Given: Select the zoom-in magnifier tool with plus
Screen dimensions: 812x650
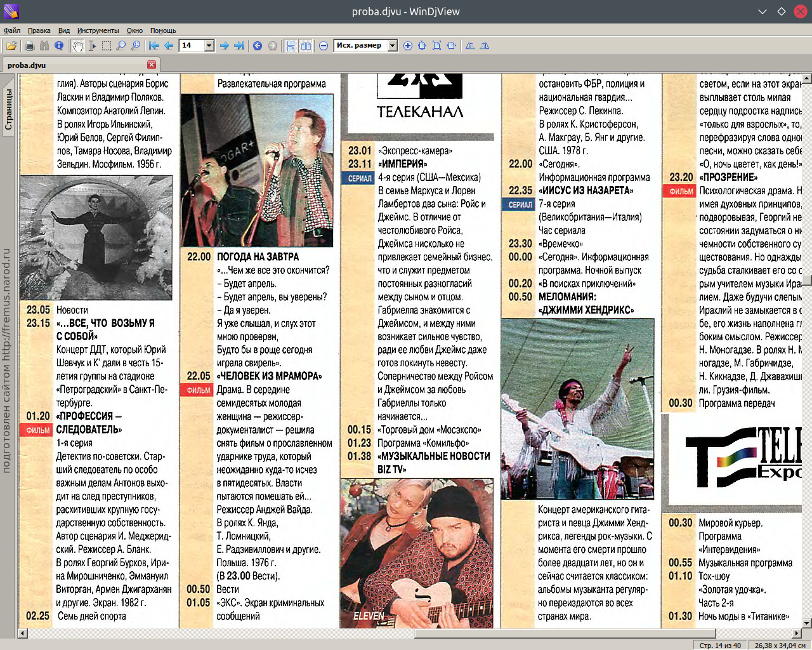Looking at the screenshot, I should 136,46.
